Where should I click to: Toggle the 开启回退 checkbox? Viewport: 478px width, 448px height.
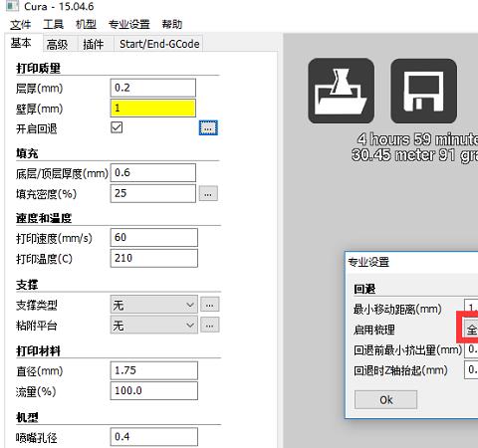click(x=117, y=127)
